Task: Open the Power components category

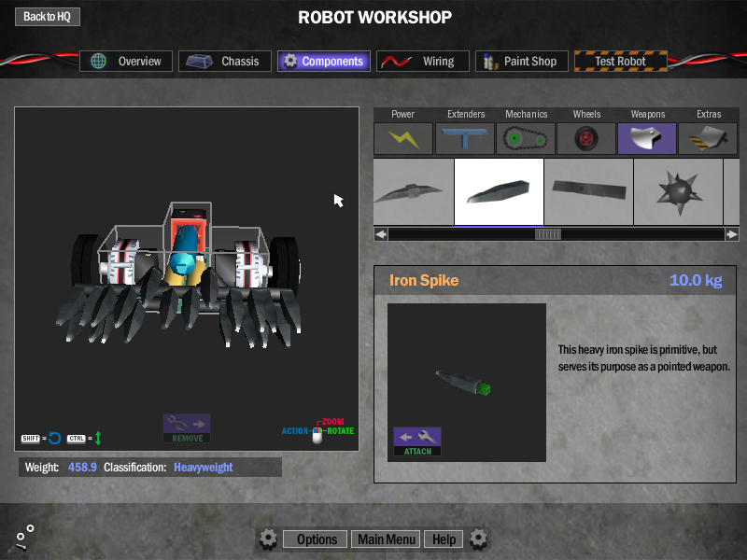Action: tap(403, 138)
